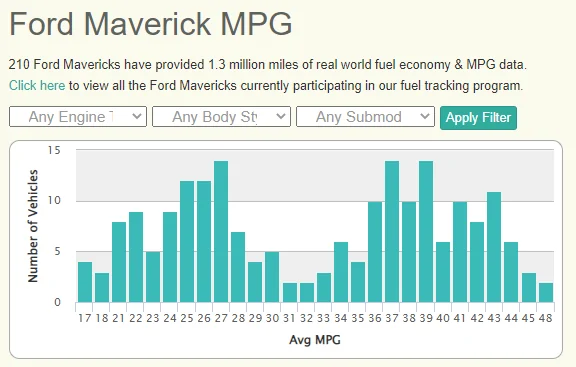This screenshot has width=576, height=367.
Task: Click the Apply Filter button
Action: point(478,118)
